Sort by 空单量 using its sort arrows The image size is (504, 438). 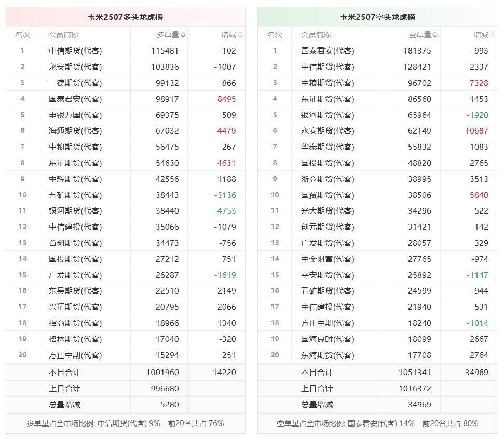point(435,35)
